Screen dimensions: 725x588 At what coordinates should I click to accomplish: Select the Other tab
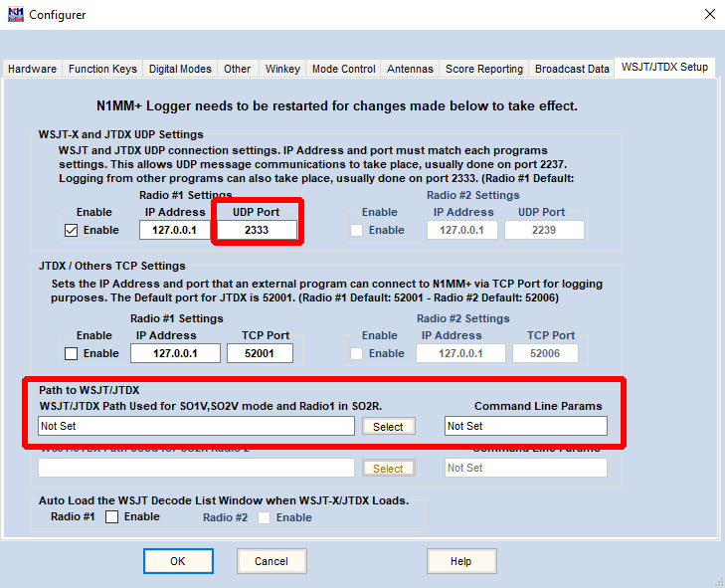(238, 69)
